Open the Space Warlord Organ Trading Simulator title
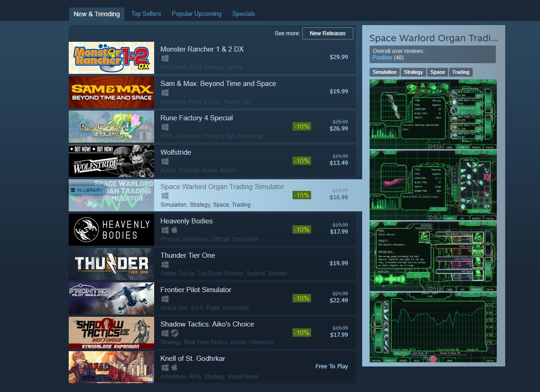The height and width of the screenshot is (392, 540). click(x=222, y=187)
